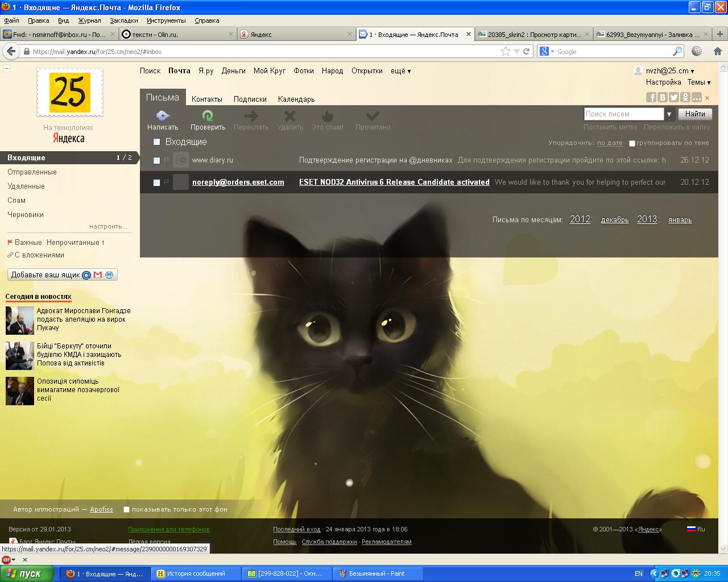Open sorting option по дате
This screenshot has width=728, height=582.
(610, 143)
